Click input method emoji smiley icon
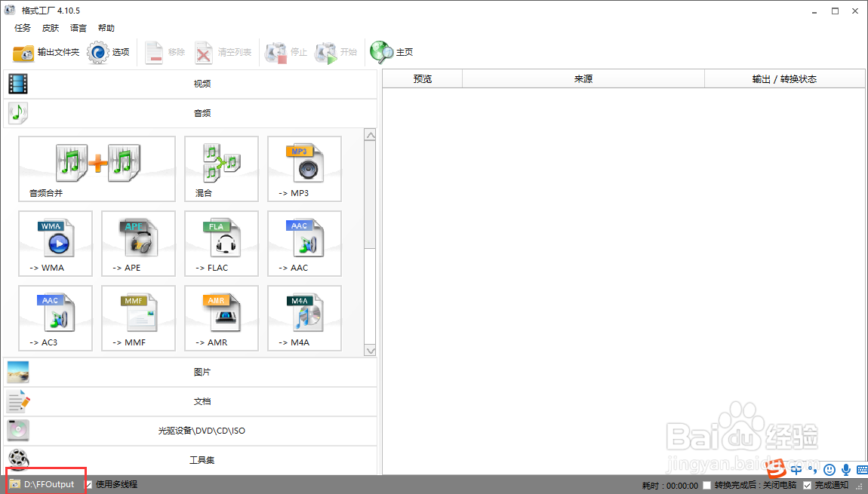Screen dimensions: 868x494 click(x=830, y=470)
